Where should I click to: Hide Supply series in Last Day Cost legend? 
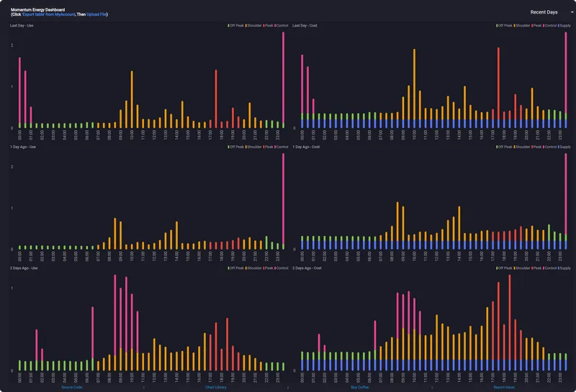point(564,26)
